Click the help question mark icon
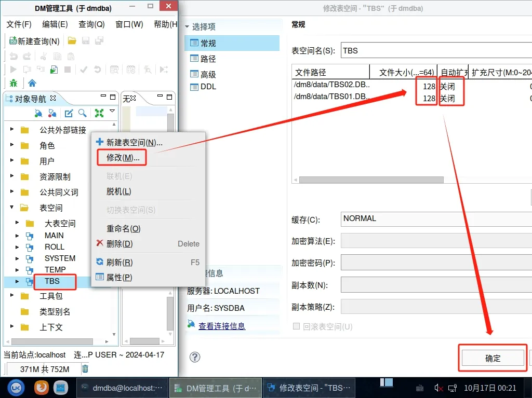The width and height of the screenshot is (532, 398). 195,357
